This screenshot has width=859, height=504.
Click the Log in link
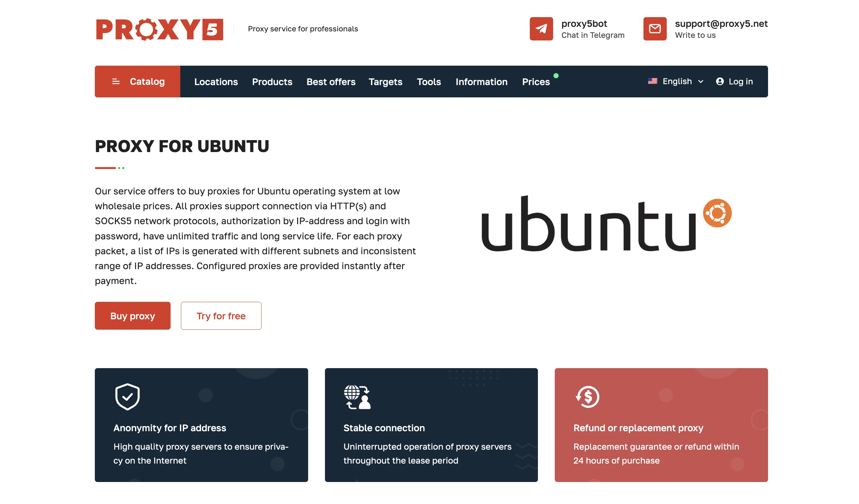click(734, 82)
